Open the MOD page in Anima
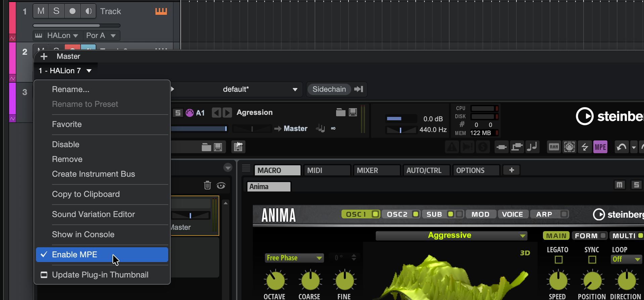Screen dimensions: 644x300 [x=480, y=214]
